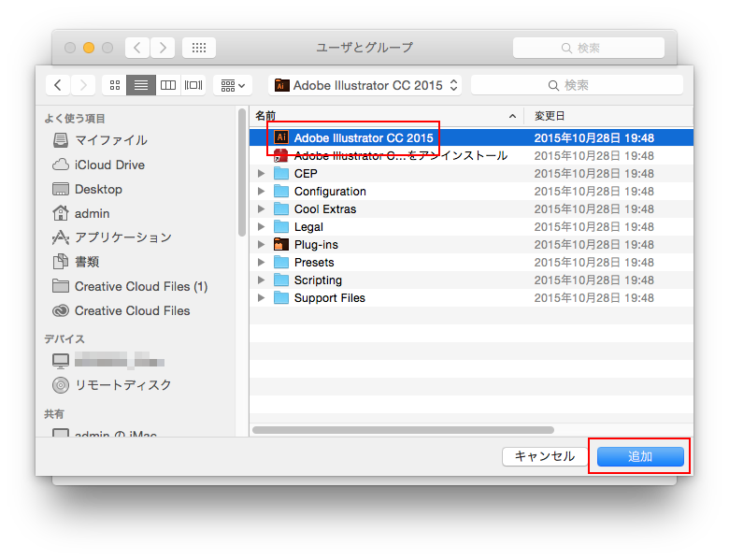Click date of Cool Extras row
Image resolution: width=729 pixels, height=560 pixels.
(594, 208)
